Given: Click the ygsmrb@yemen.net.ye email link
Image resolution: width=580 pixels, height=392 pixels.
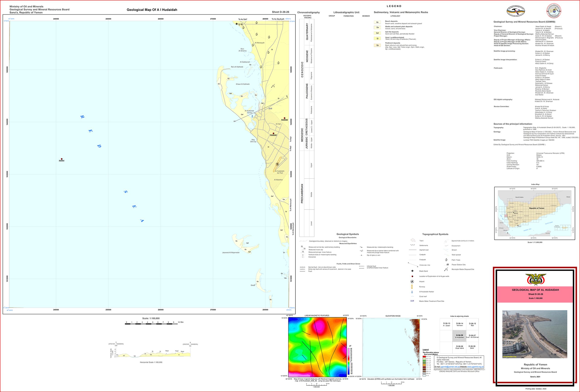Looking at the screenshot, I should tap(450, 367).
